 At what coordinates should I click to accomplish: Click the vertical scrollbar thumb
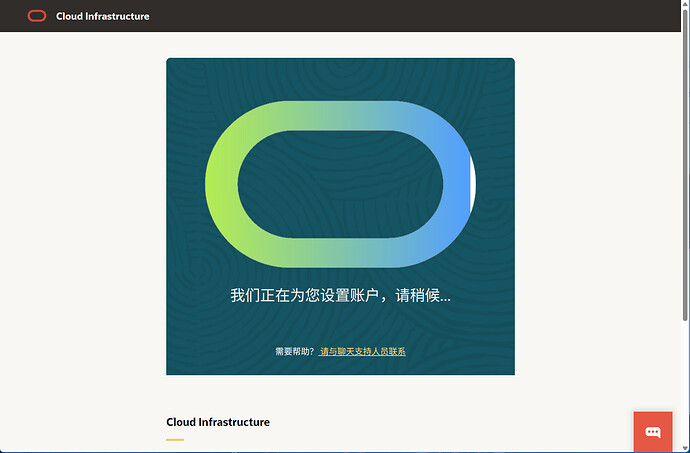click(x=685, y=165)
